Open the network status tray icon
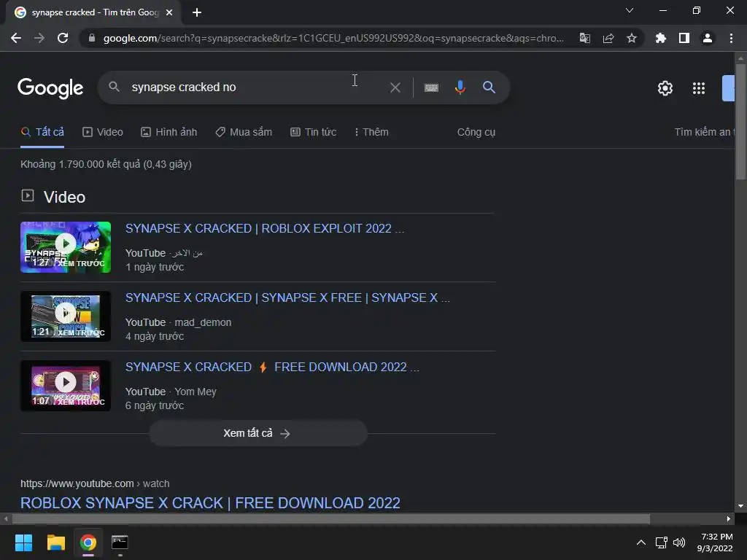Image resolution: width=747 pixels, height=560 pixels. click(x=661, y=542)
